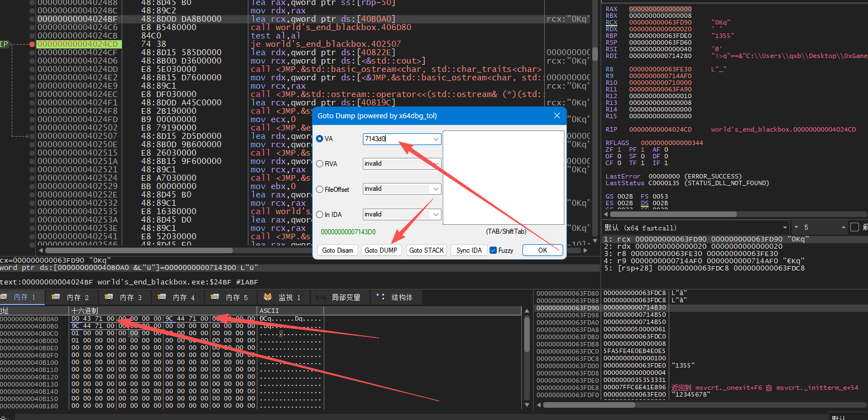Screen dimensions: 868x420
Task: Click the 监视 1 watch tab icon
Action: tap(267, 297)
